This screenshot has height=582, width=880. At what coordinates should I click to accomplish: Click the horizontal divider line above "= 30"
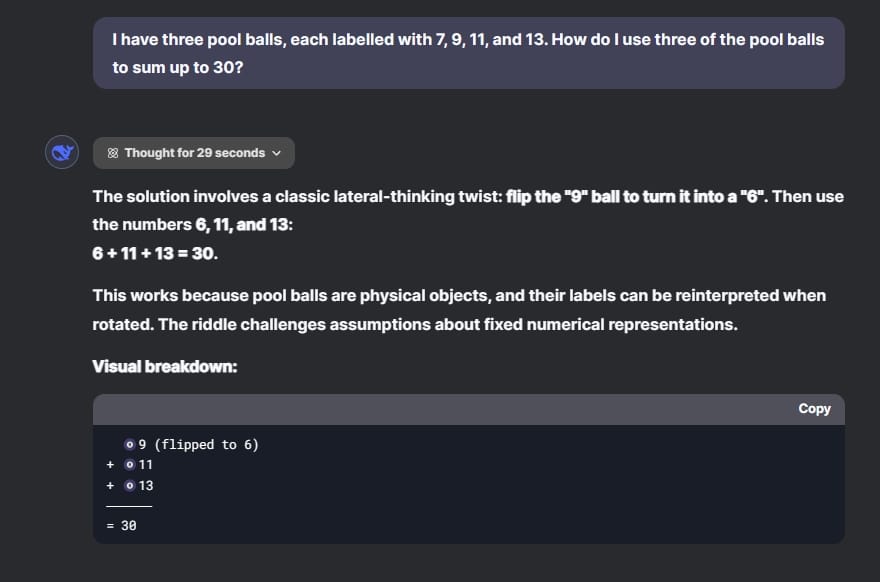(x=128, y=506)
